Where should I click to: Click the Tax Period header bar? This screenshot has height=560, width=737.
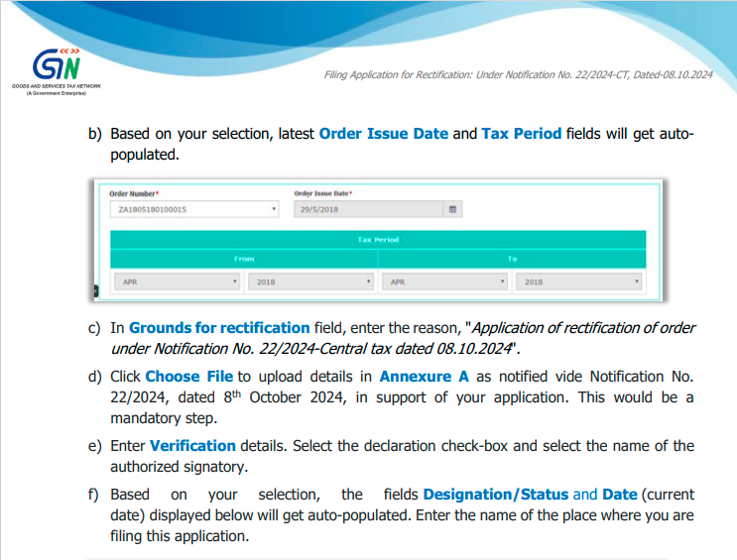click(378, 240)
